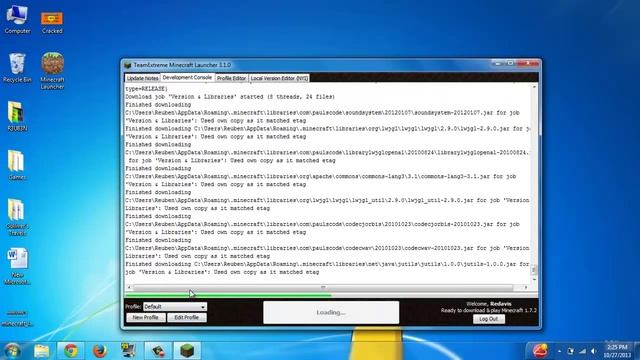Open the Profile dropdown showing Default
The height and width of the screenshot is (360, 640).
(x=175, y=307)
